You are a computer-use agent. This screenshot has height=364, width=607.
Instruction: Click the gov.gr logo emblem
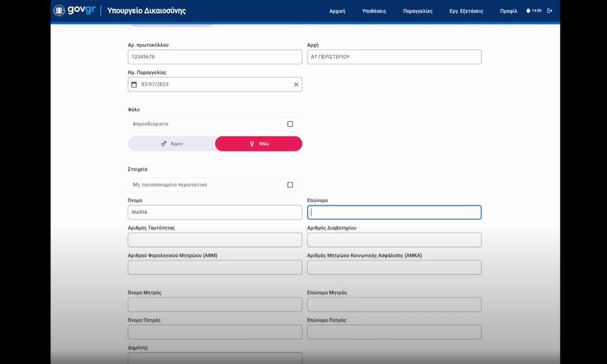click(x=59, y=11)
